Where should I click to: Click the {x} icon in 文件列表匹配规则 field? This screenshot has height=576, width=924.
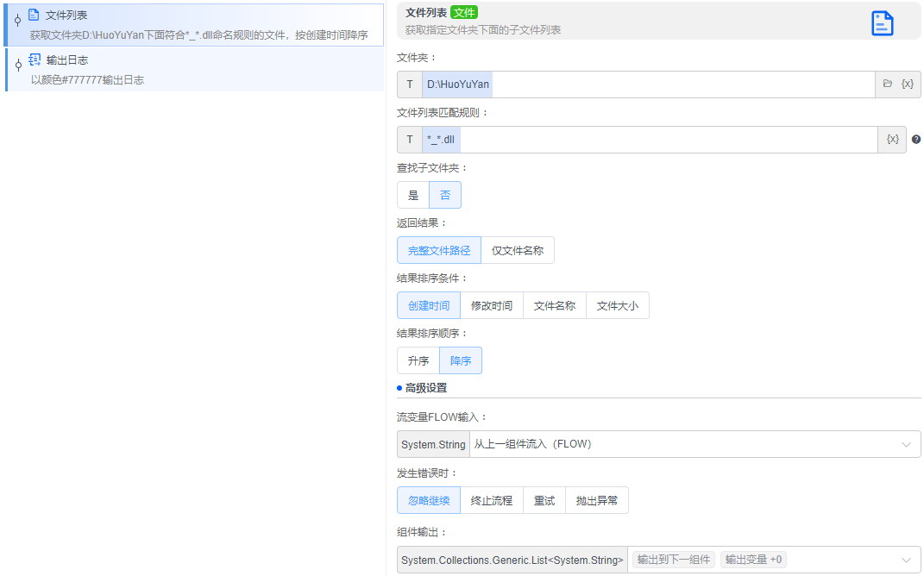click(x=891, y=139)
